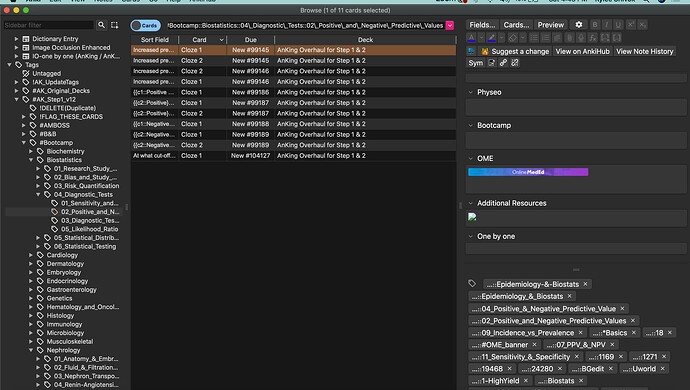Sort by the Card column header
690x390 pixels.
pos(202,40)
